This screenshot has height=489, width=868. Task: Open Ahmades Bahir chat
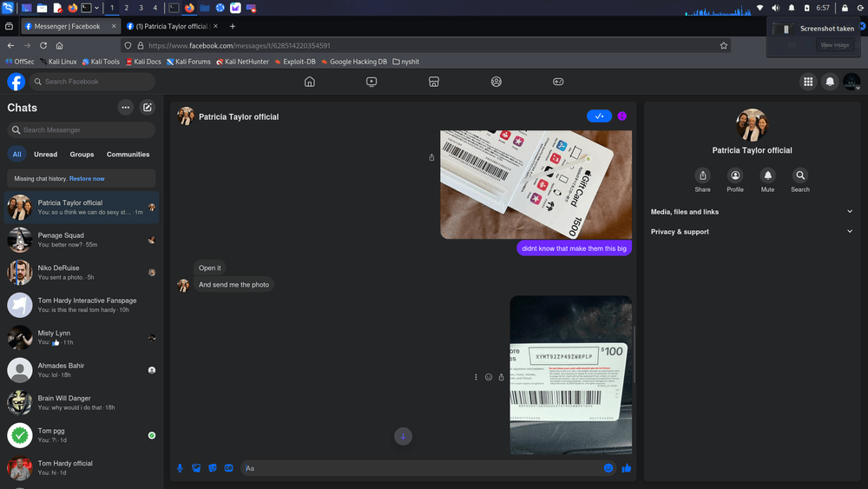pos(82,371)
